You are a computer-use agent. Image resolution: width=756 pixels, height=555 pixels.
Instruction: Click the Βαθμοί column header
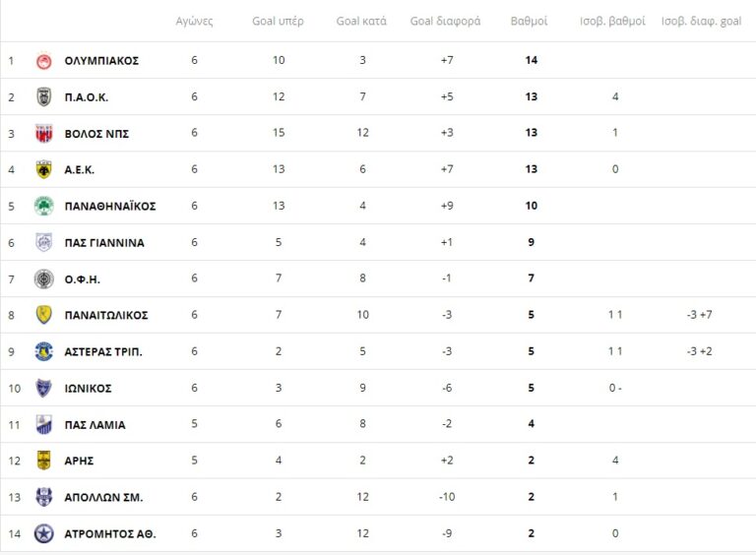(530, 21)
